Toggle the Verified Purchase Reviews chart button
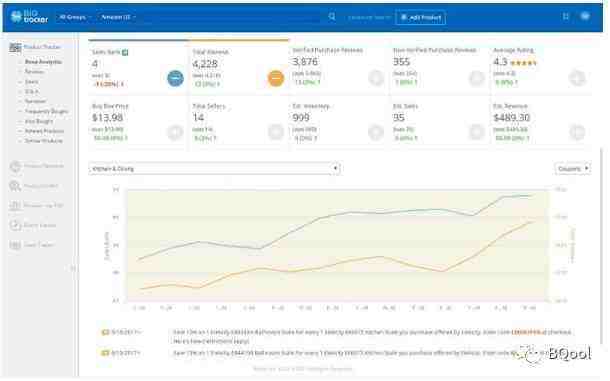This screenshot has height=381, width=610. (376, 78)
